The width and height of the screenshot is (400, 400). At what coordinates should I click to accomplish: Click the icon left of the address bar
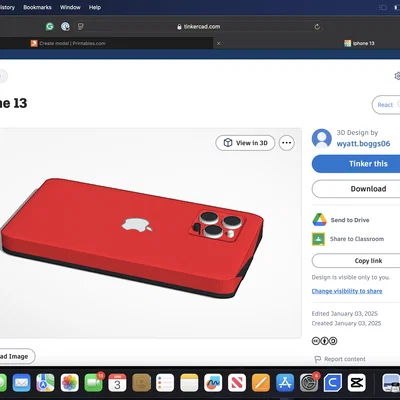(x=80, y=26)
